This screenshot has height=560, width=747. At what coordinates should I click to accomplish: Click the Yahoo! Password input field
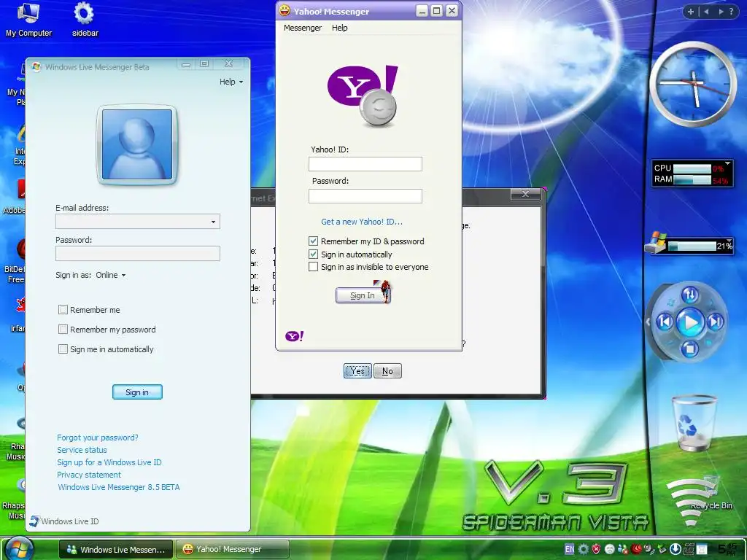[365, 195]
